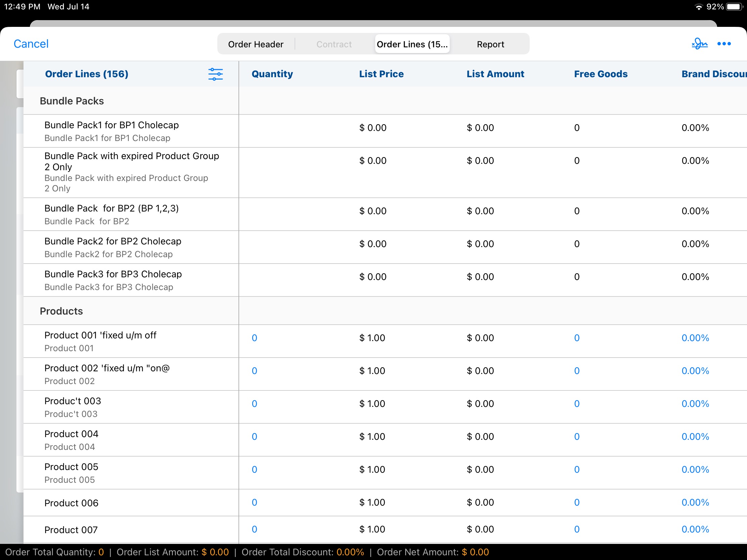Select Bundle Pack1 for BP1 Cholecap row

click(x=112, y=131)
